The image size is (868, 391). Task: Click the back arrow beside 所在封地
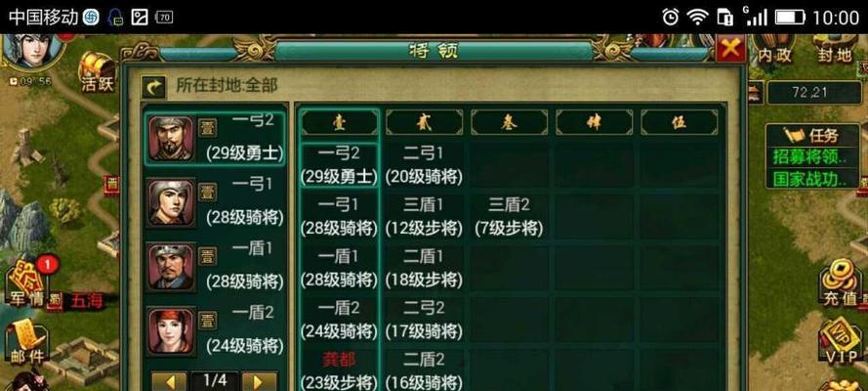(153, 86)
